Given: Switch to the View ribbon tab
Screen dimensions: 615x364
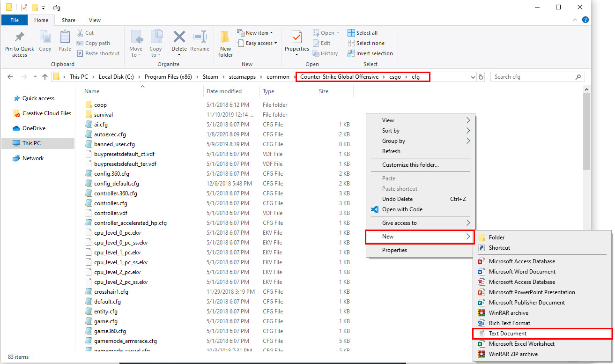Looking at the screenshot, I should tap(95, 20).
